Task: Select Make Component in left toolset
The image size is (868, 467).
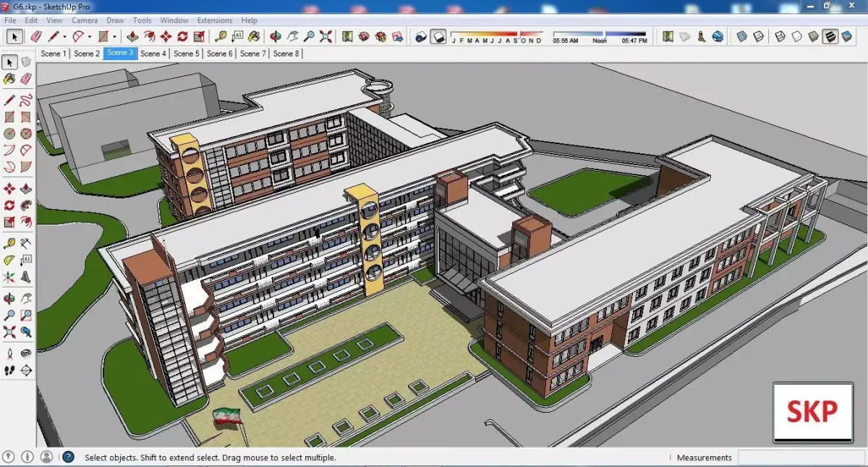Action: click(x=26, y=62)
